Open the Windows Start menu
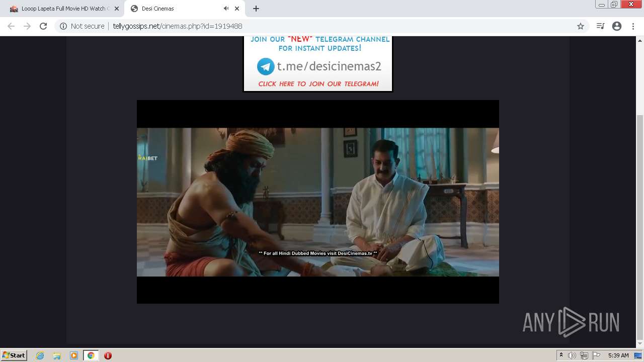644x362 pixels. 14,355
